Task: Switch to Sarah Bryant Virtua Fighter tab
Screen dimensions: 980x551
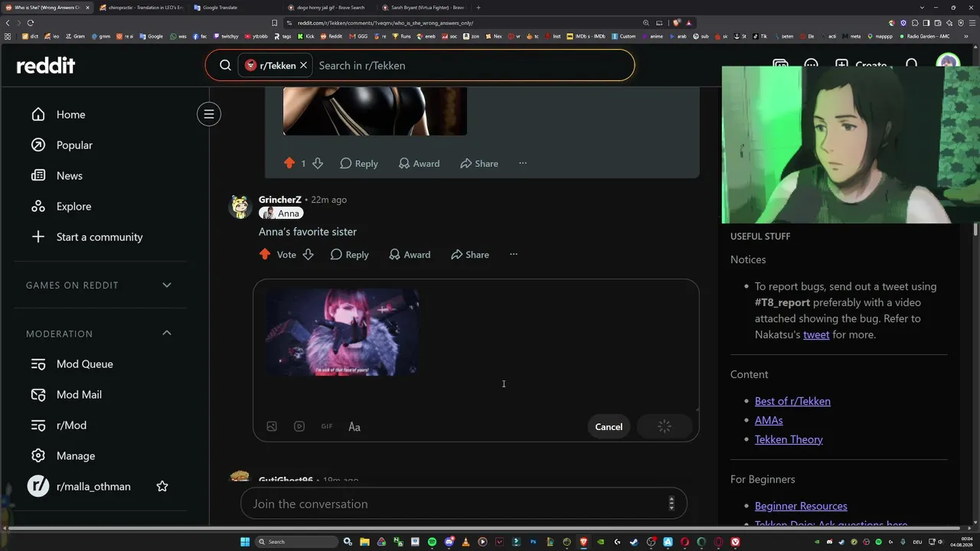Action: pyautogui.click(x=423, y=8)
